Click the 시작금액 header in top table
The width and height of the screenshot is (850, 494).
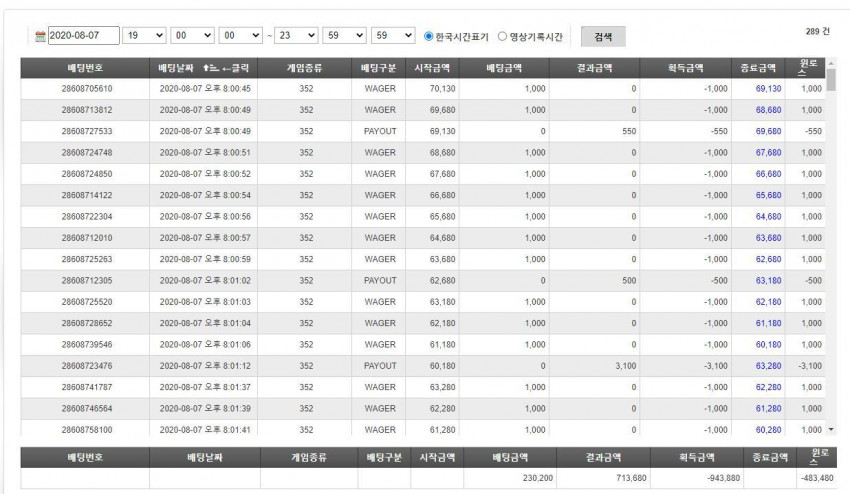pyautogui.click(x=432, y=68)
